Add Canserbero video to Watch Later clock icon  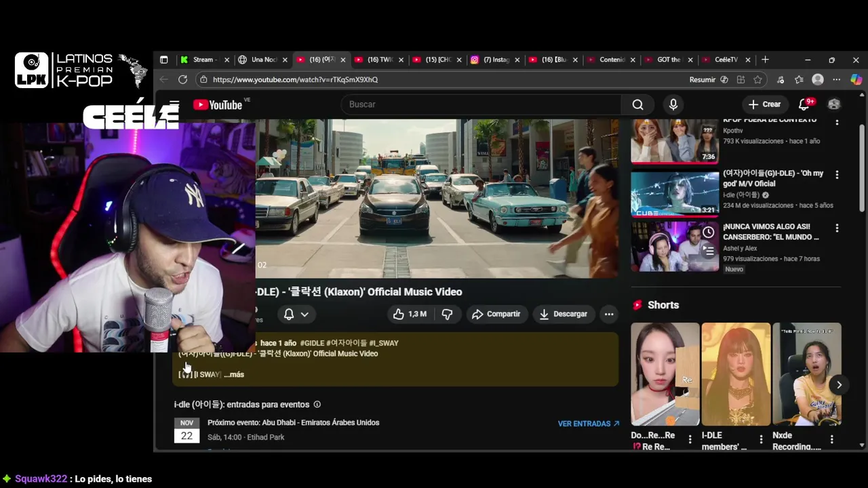click(x=708, y=232)
